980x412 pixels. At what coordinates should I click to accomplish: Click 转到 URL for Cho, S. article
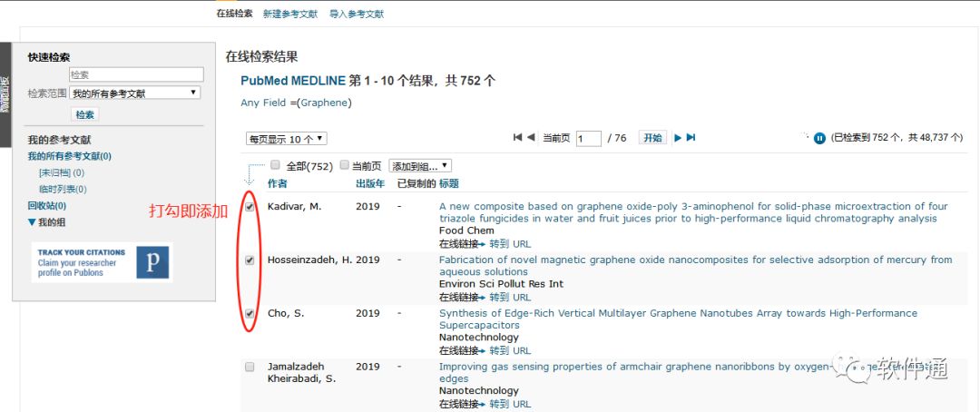coord(510,350)
